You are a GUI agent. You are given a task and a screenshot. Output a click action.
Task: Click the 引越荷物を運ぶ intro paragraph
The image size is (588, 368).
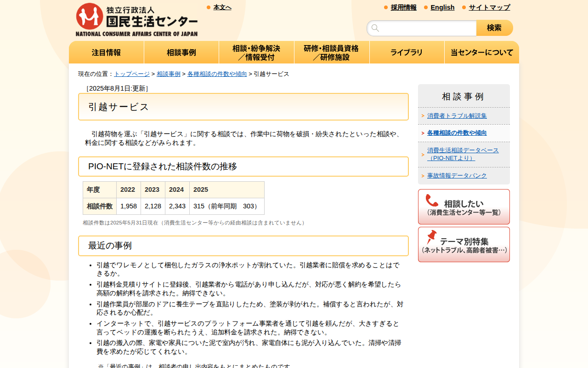[x=244, y=138]
